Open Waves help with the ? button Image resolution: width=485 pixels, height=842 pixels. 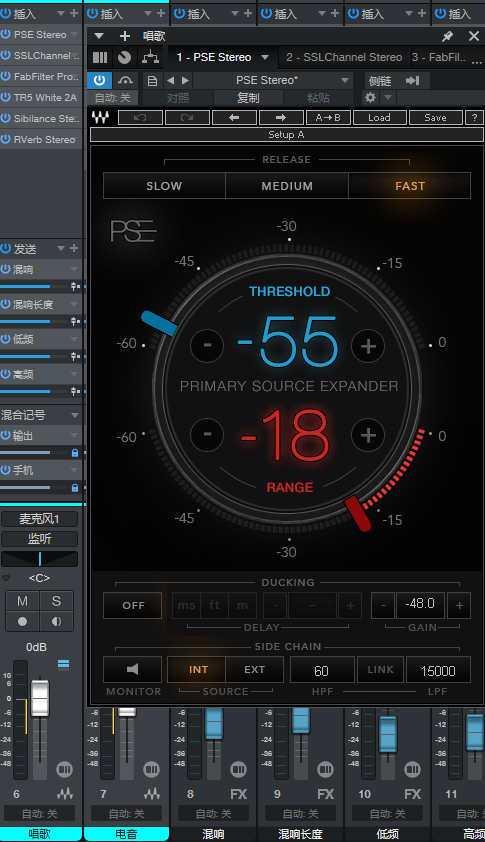tap(474, 118)
